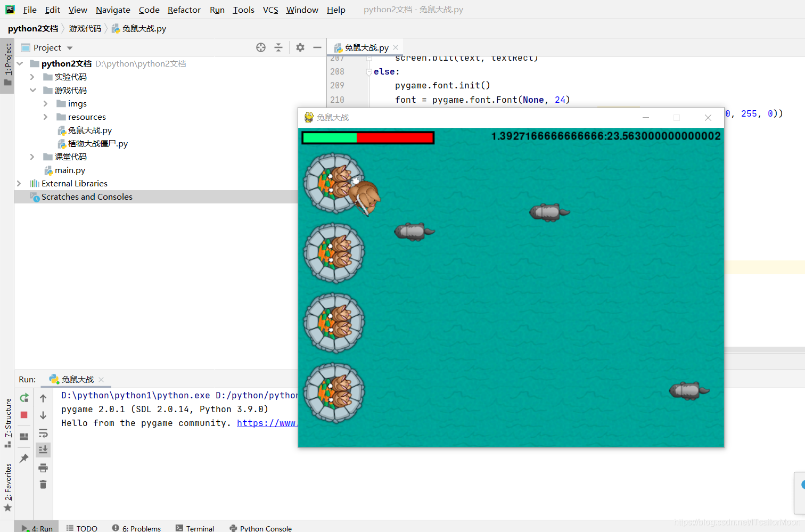Open Project panel settings gear
The width and height of the screenshot is (805, 532).
(x=300, y=47)
